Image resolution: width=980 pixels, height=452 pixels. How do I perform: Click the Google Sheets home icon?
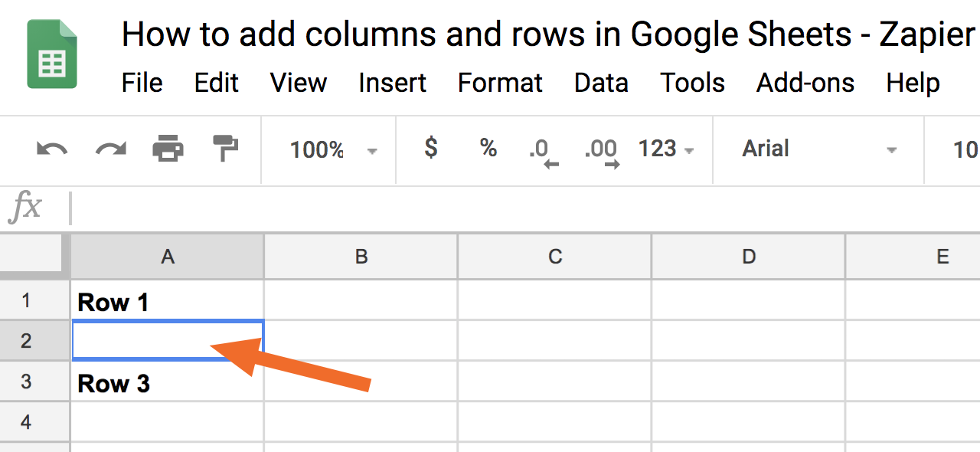point(52,54)
